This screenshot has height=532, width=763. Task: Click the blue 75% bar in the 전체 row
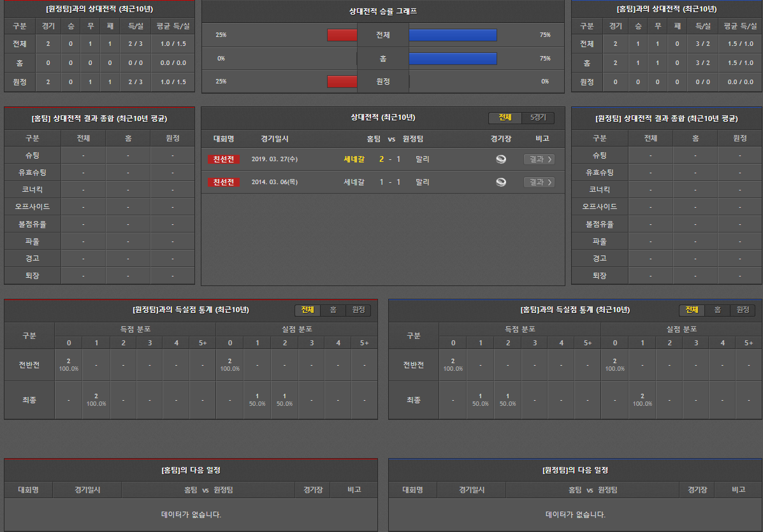pyautogui.click(x=453, y=35)
